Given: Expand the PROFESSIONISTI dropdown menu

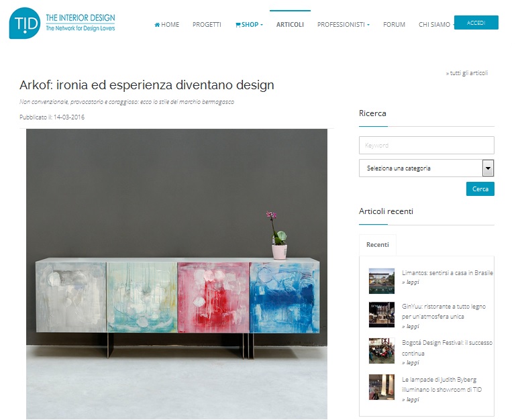Looking at the screenshot, I should pos(344,25).
